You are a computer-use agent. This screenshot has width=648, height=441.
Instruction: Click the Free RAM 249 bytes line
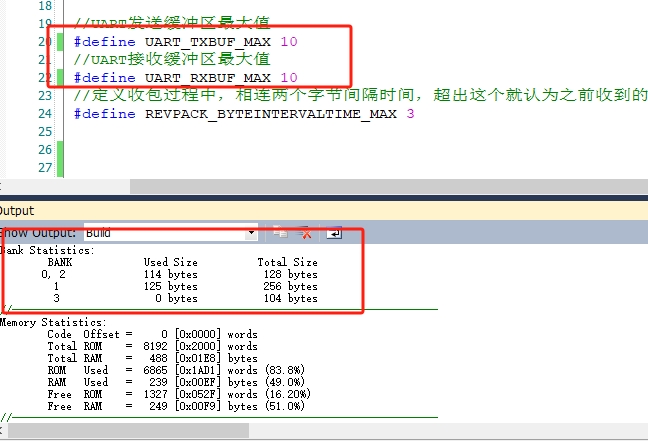[x=176, y=406]
